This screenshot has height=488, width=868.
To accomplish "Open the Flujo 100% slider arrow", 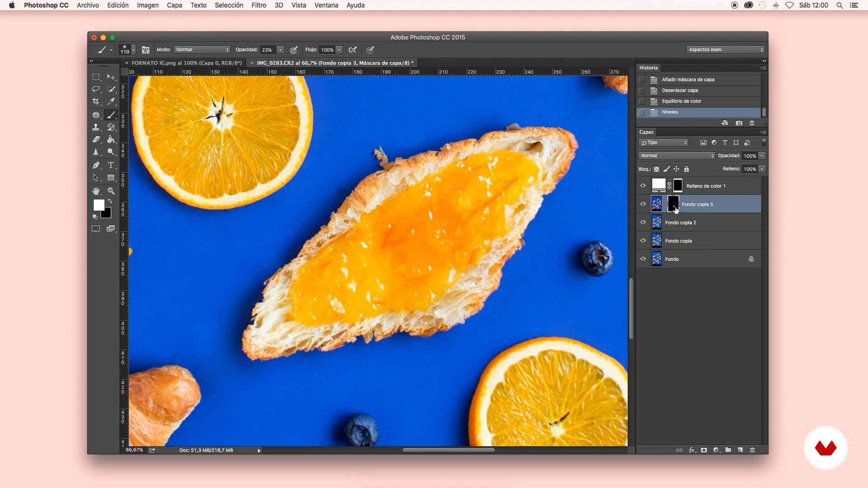I will [339, 50].
